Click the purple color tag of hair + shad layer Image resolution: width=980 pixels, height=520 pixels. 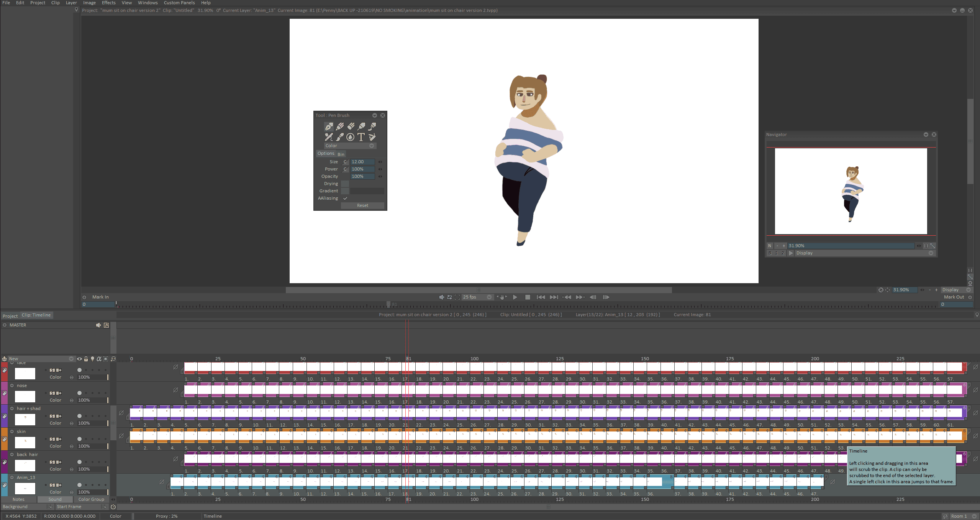pos(4,416)
